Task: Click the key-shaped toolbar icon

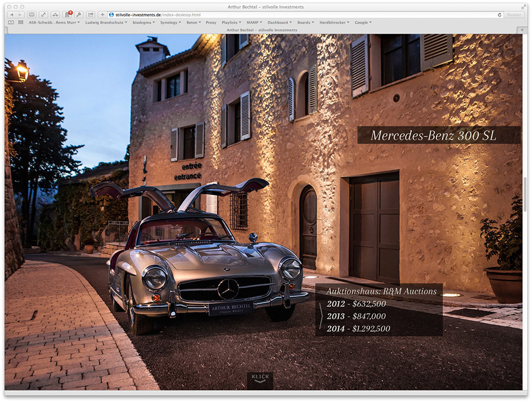Action: pyautogui.click(x=79, y=14)
